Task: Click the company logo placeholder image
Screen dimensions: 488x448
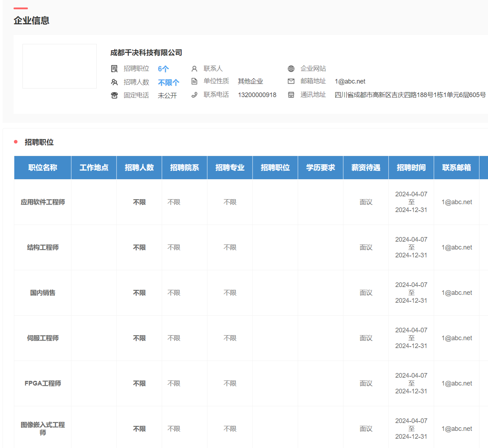Action: pyautogui.click(x=60, y=66)
